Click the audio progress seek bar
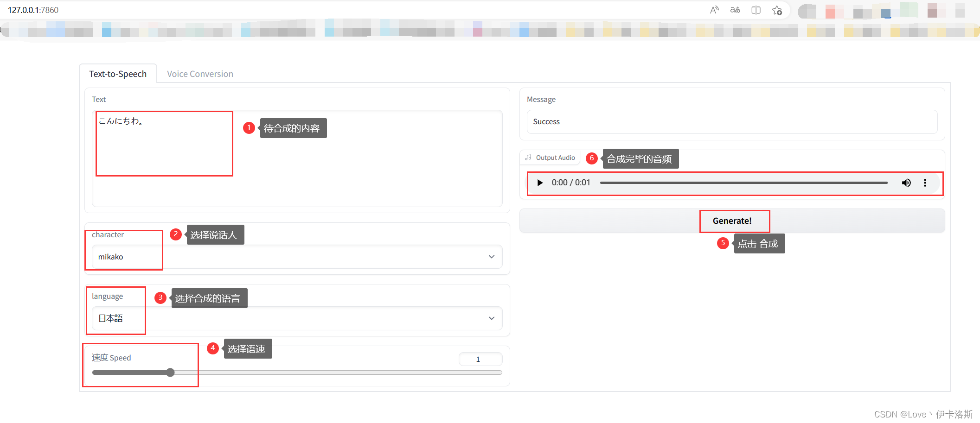The width and height of the screenshot is (980, 423). pyautogui.click(x=743, y=183)
